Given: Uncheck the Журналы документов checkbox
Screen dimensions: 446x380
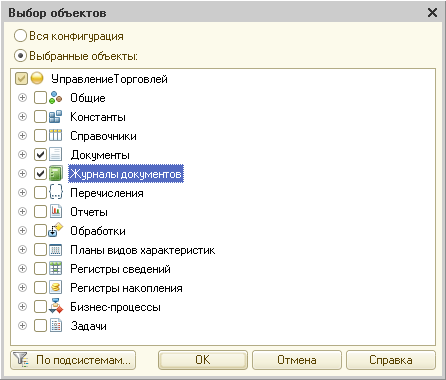Looking at the screenshot, I should pos(40,174).
